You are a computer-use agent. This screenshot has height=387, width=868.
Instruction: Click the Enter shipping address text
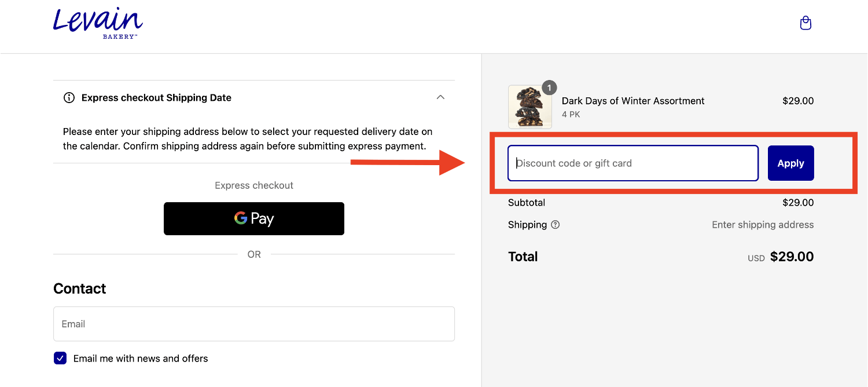coord(763,225)
